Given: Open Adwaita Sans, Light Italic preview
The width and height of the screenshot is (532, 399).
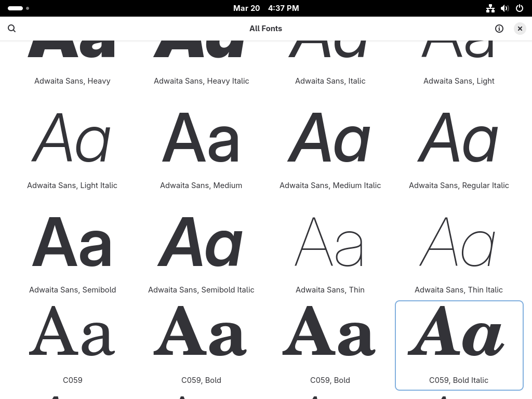Looking at the screenshot, I should [72, 149].
